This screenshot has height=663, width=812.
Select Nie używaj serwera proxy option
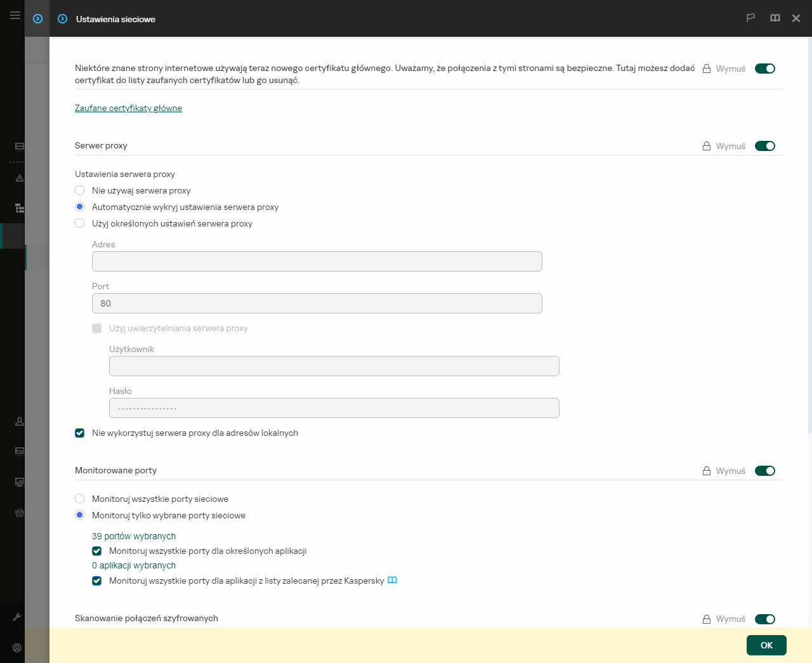pos(79,190)
